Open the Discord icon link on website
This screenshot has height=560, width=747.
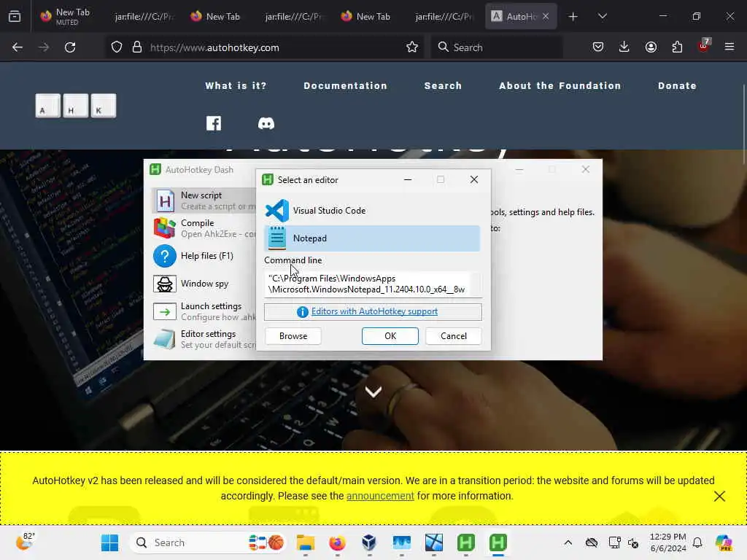click(266, 124)
